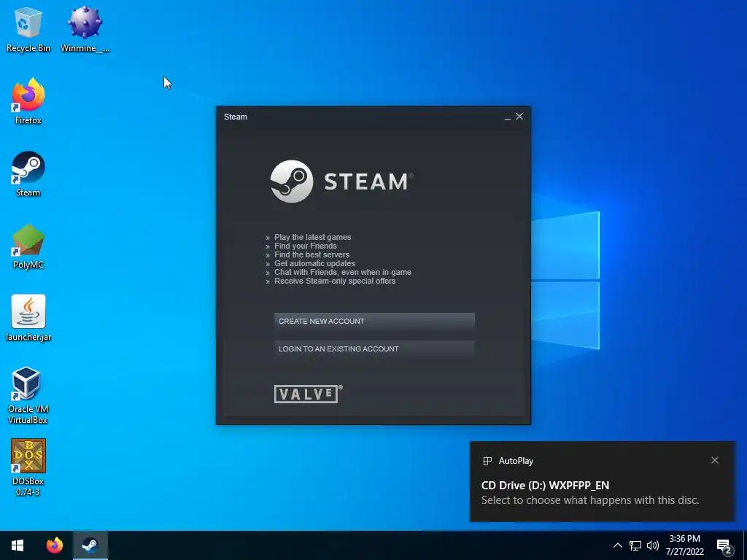Open the network status tray icon

pos(635,545)
